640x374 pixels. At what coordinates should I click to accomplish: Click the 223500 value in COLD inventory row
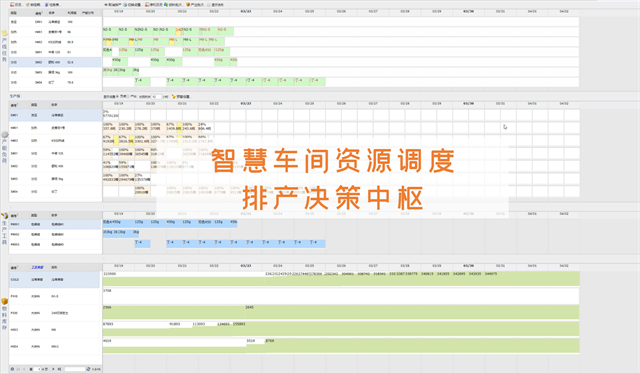pyautogui.click(x=109, y=274)
